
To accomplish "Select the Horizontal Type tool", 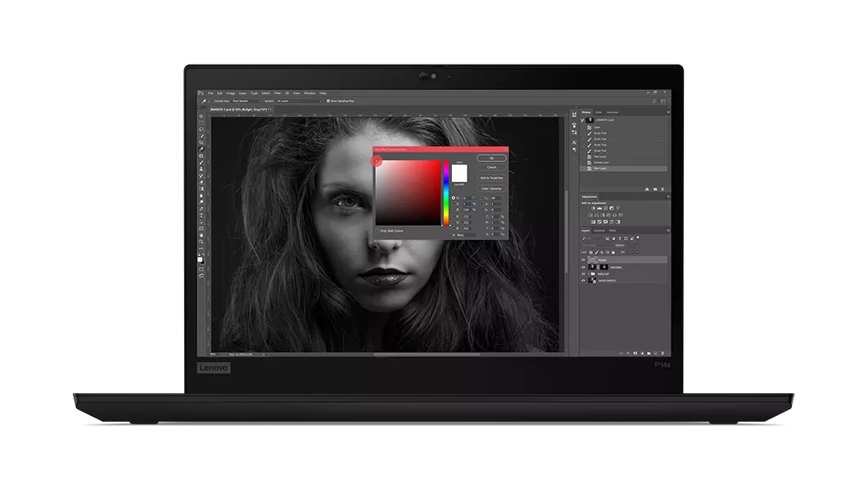I will tap(201, 215).
